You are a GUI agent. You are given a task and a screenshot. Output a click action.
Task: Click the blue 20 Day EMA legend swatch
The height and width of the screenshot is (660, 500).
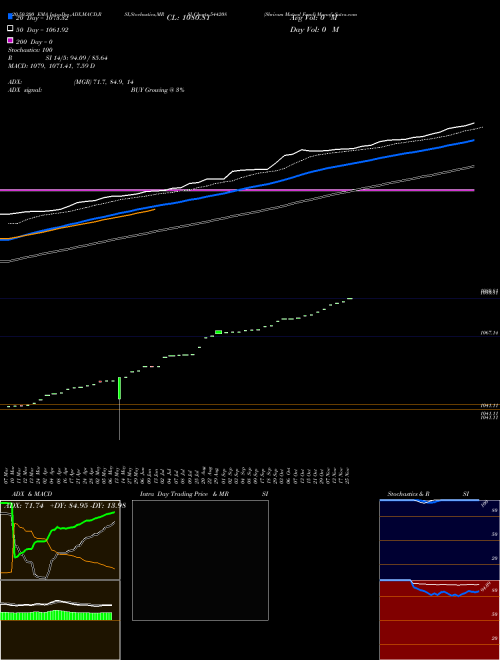[10, 16]
